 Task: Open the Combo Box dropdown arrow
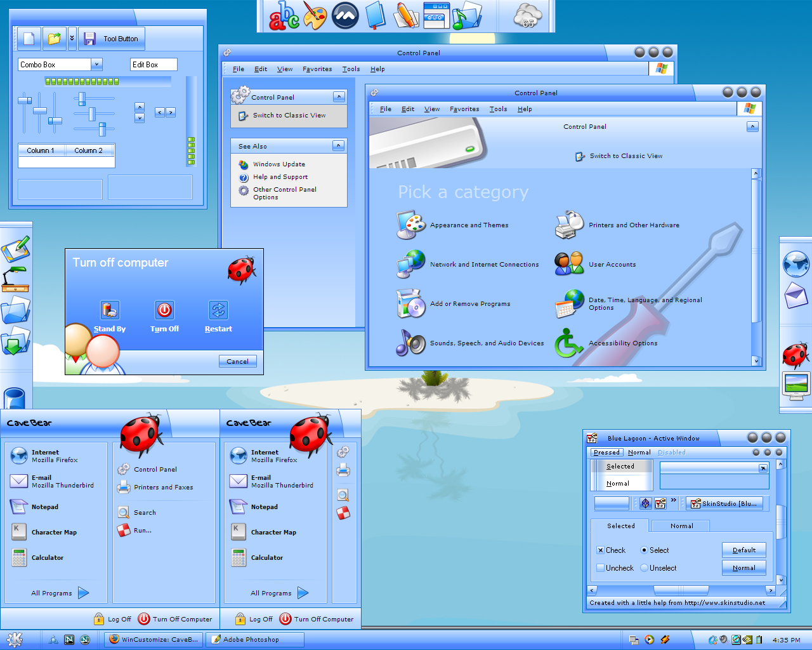pyautogui.click(x=96, y=64)
